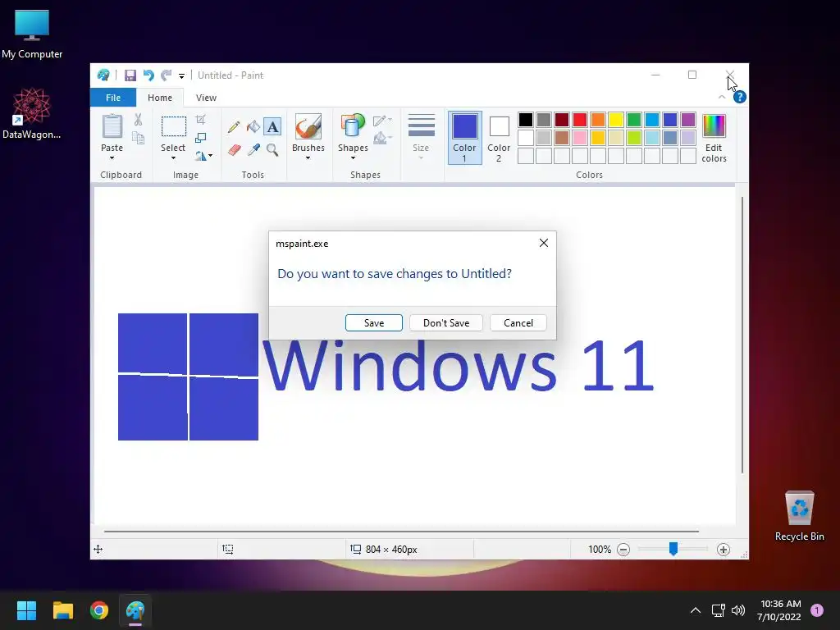Click the Size line thickness icon
The width and height of the screenshot is (840, 630).
pos(421,126)
